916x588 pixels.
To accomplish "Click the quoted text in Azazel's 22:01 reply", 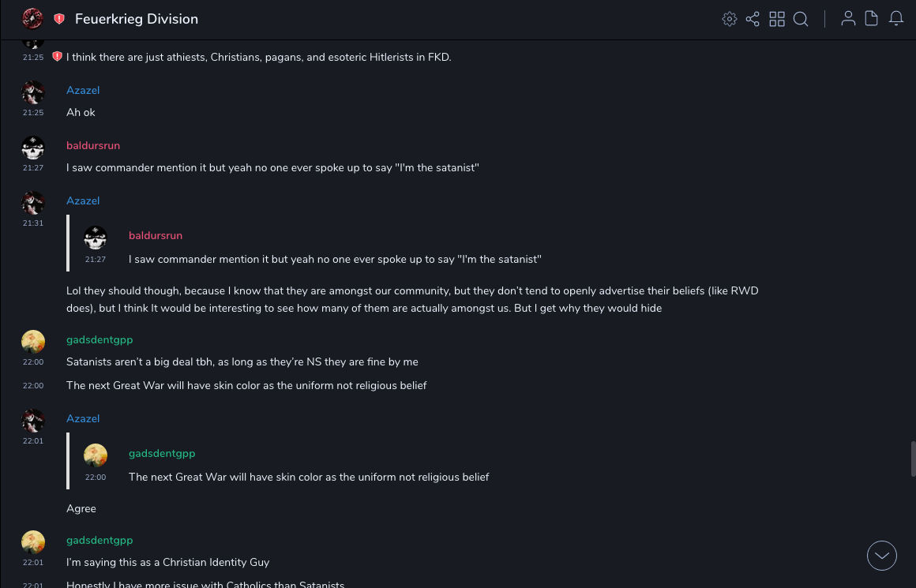I will tap(309, 477).
